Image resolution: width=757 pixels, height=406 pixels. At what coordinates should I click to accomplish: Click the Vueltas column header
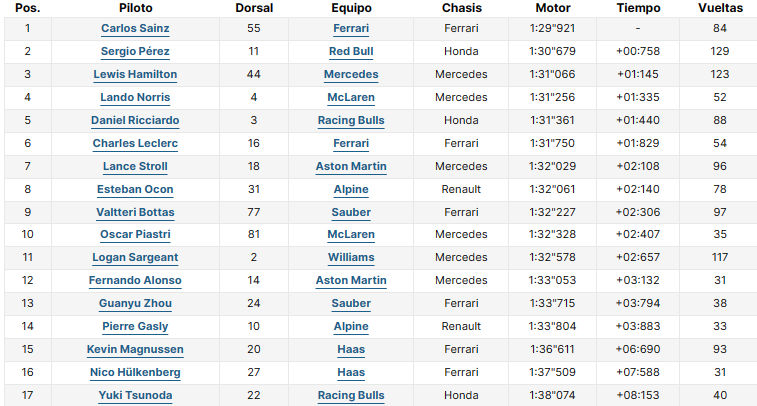click(x=720, y=8)
